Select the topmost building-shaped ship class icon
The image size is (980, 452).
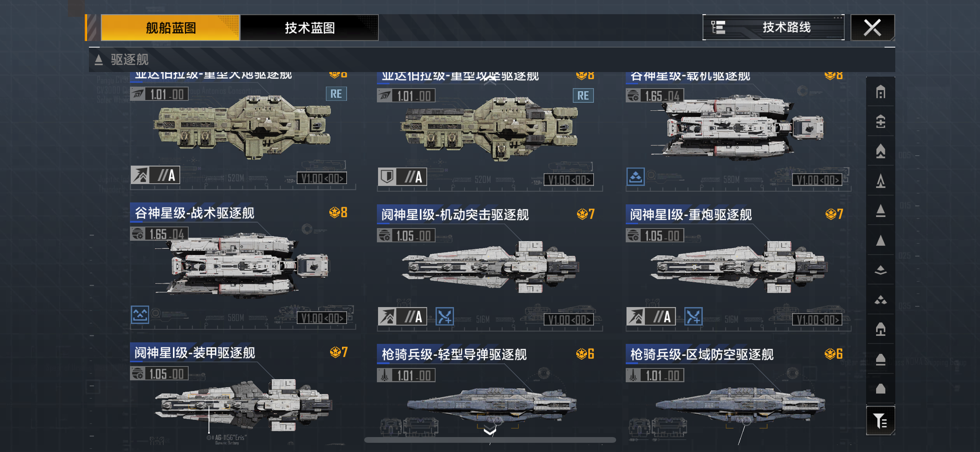pyautogui.click(x=880, y=92)
